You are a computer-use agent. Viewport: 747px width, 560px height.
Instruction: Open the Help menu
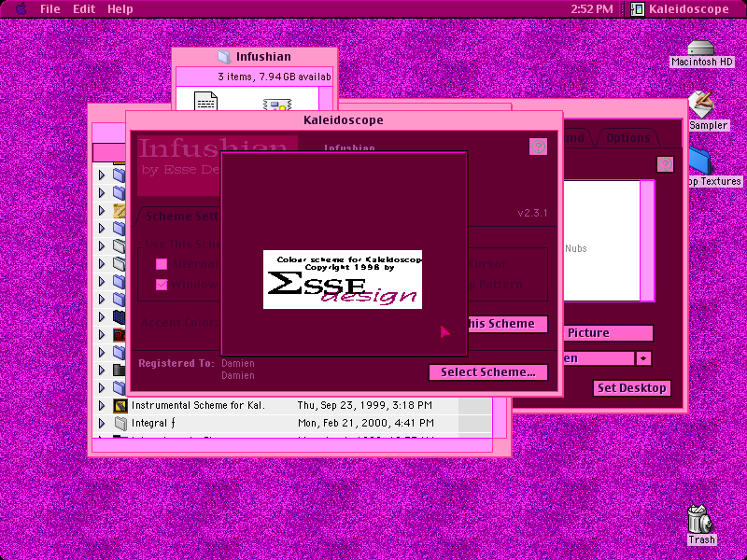120,9
